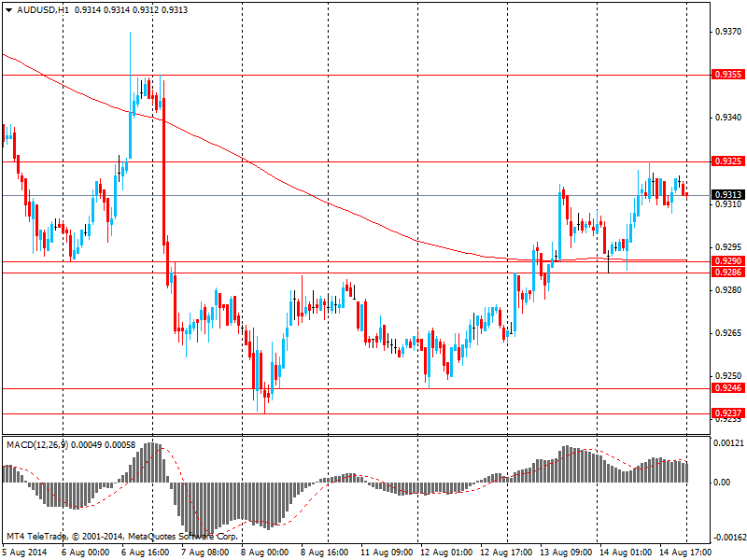Viewport: 747px width, 560px height.
Task: Select the red 0.9246 price level label
Action: (x=728, y=388)
